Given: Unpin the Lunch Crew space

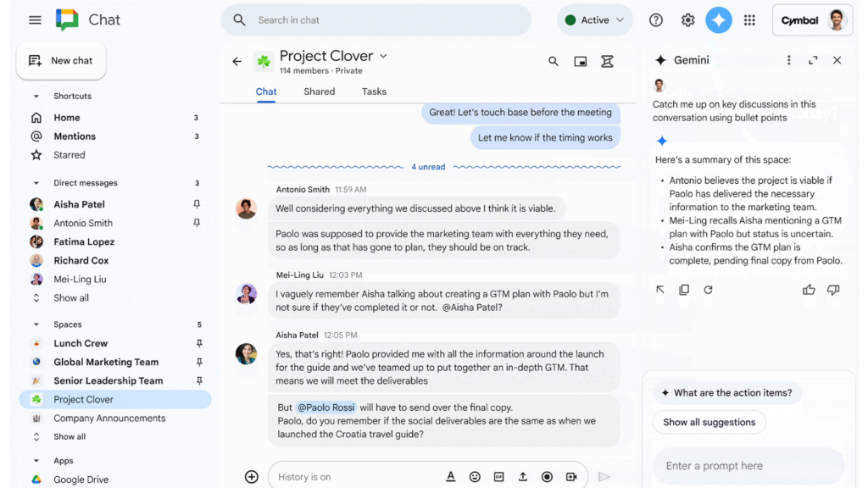Looking at the screenshot, I should [x=199, y=343].
